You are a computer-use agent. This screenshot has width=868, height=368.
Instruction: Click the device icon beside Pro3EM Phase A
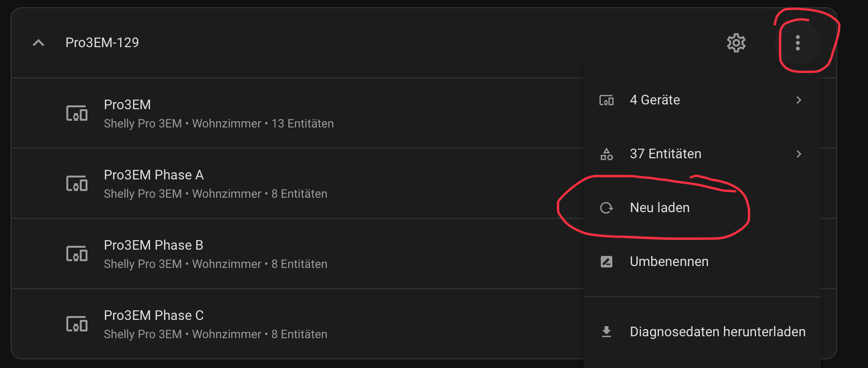coord(77,183)
